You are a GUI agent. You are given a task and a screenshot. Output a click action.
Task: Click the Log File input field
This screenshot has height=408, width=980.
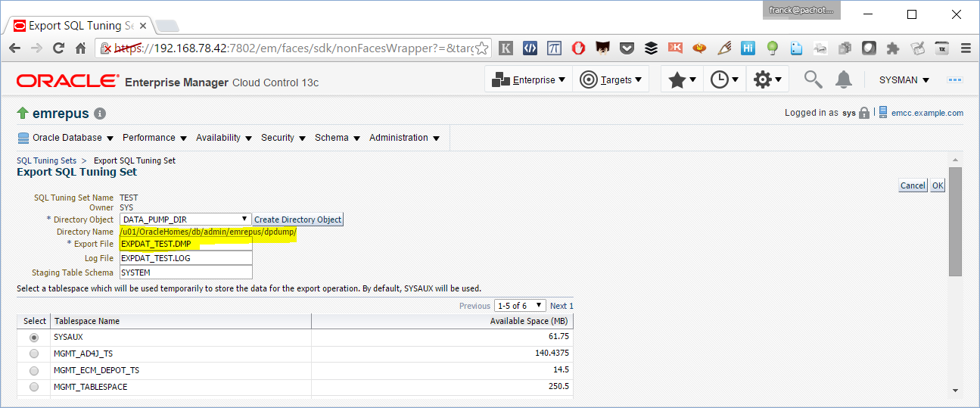tap(185, 258)
